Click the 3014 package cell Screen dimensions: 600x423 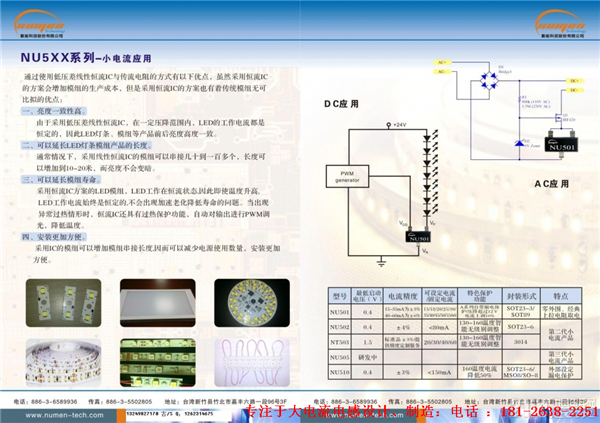tap(521, 342)
